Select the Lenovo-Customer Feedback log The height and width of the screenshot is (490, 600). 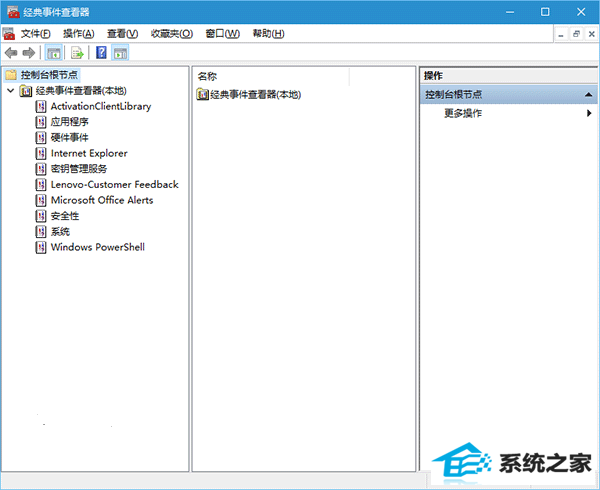pos(115,185)
